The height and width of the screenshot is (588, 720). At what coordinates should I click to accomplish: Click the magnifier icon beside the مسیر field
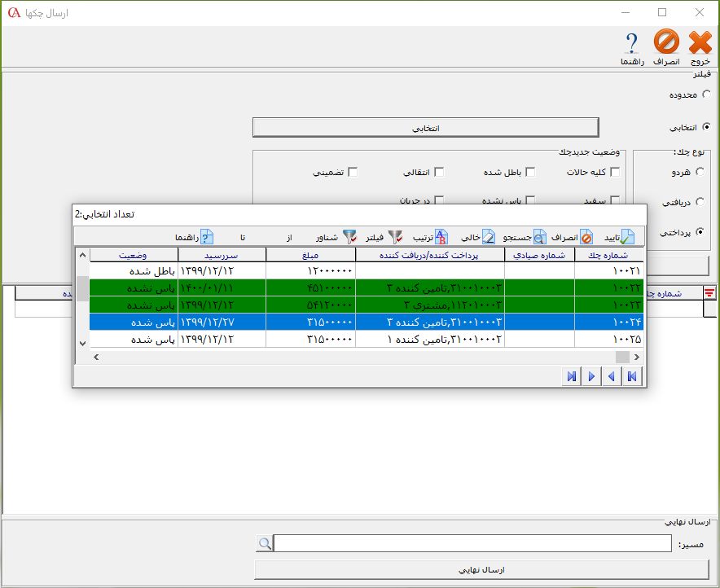(x=265, y=543)
